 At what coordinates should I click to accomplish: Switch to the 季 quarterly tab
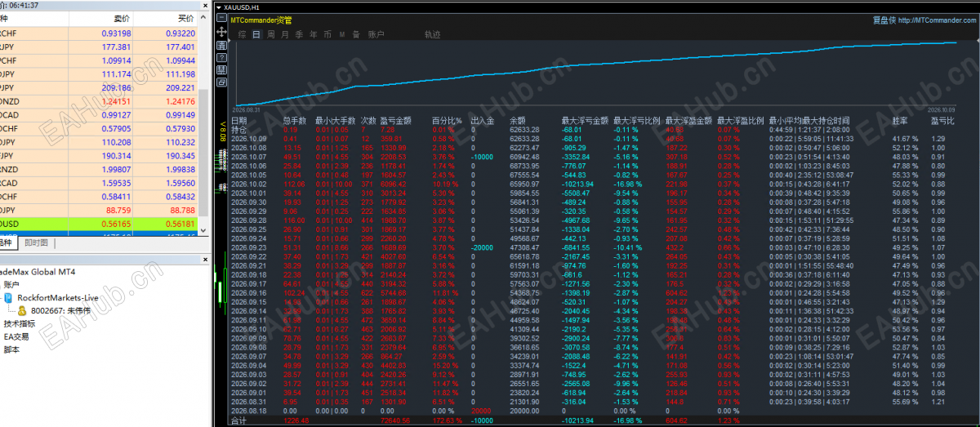pos(299,34)
